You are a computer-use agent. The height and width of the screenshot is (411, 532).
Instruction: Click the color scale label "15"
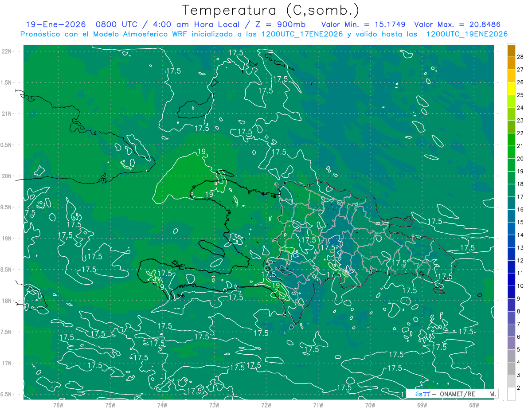pyautogui.click(x=520, y=222)
